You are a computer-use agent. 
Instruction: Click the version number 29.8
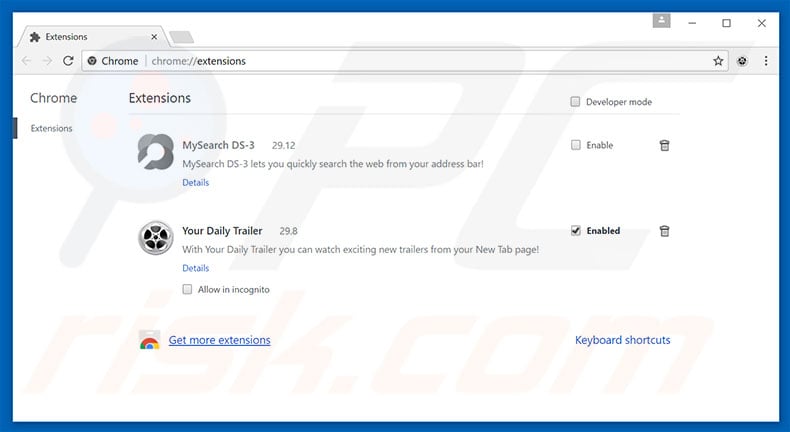pos(289,231)
